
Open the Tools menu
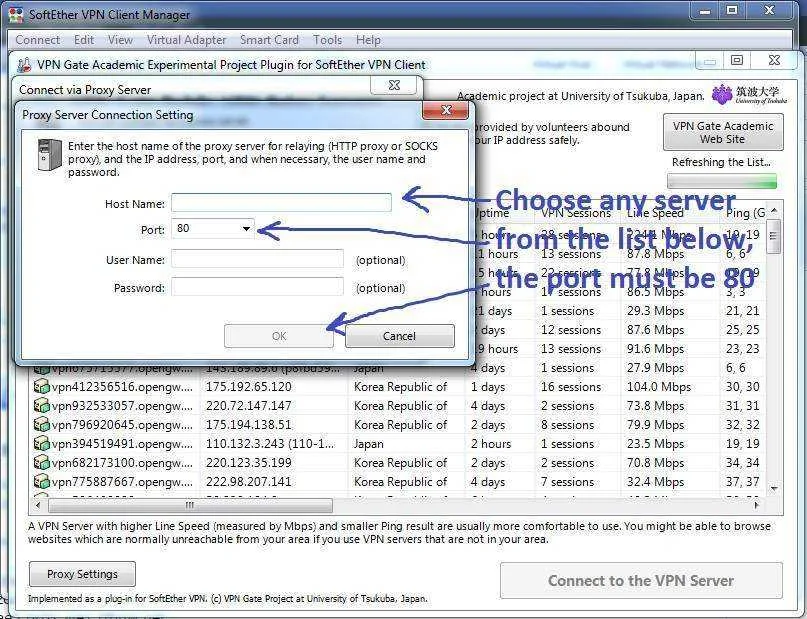[327, 40]
